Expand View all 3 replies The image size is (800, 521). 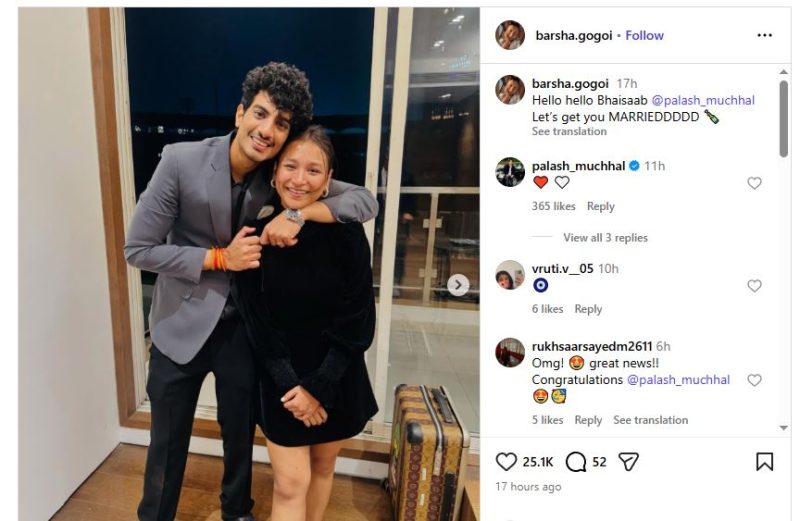[604, 238]
